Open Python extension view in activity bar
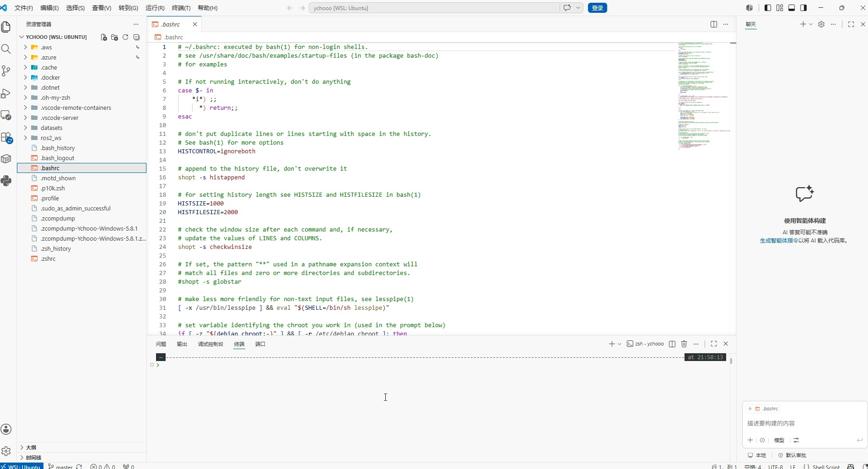The width and height of the screenshot is (868, 469). (x=6, y=181)
